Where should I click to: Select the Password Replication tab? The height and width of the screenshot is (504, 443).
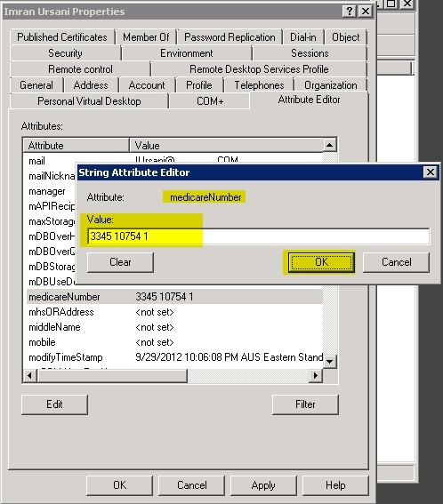[x=230, y=37]
